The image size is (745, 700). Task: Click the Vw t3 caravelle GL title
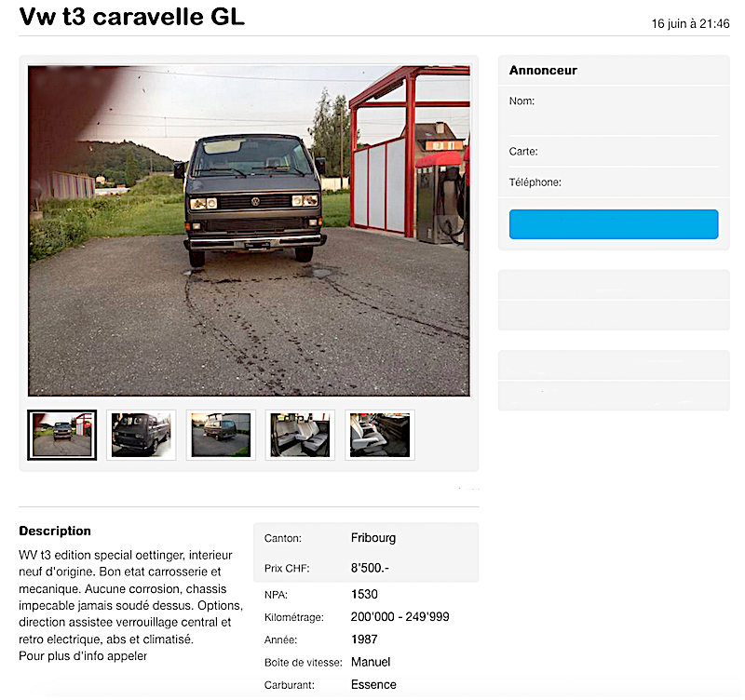131,17
